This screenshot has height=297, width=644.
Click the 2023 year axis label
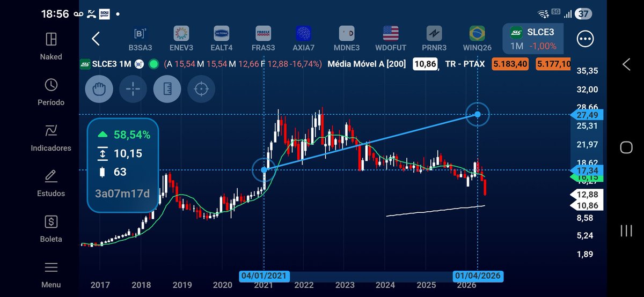[x=345, y=285]
